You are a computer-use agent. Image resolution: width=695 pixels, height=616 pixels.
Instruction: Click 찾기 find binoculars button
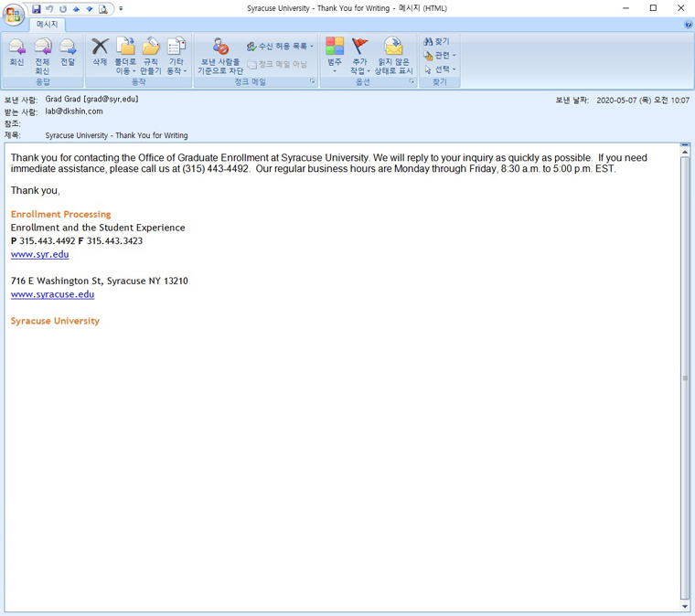pyautogui.click(x=436, y=42)
